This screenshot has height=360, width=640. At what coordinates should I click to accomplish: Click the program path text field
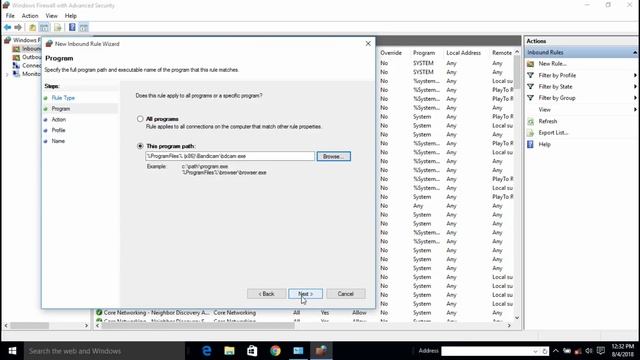pyautogui.click(x=230, y=156)
